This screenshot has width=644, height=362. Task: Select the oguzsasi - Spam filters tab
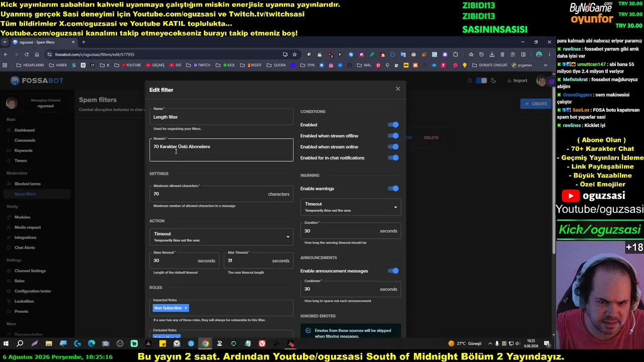coord(44,42)
